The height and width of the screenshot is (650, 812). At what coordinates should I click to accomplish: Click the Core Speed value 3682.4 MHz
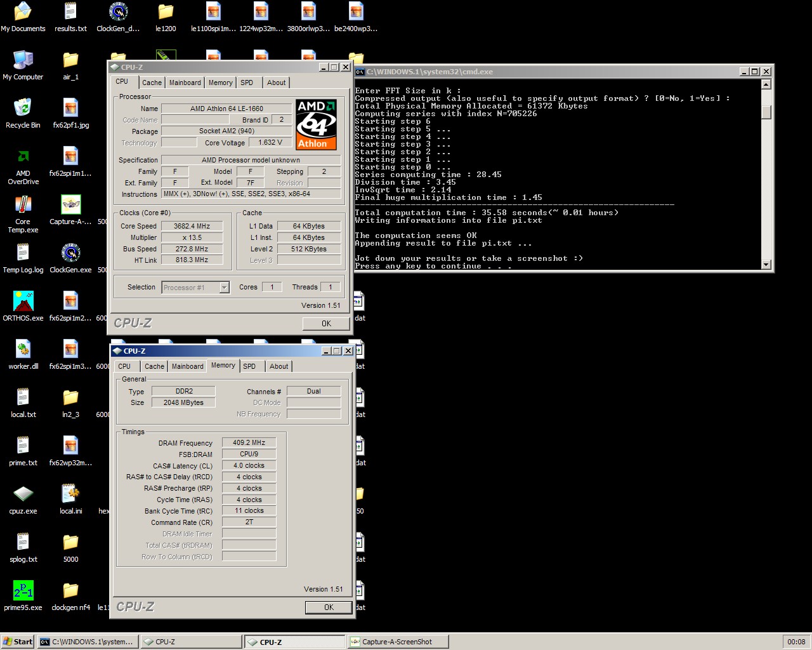(x=192, y=226)
